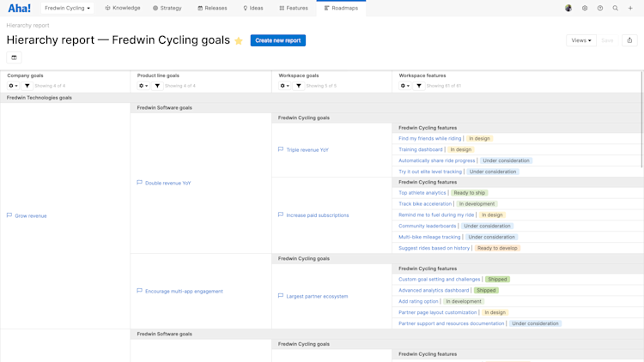644x362 pixels.
Task: Open Partner page layout customization feature
Action: [438, 313]
